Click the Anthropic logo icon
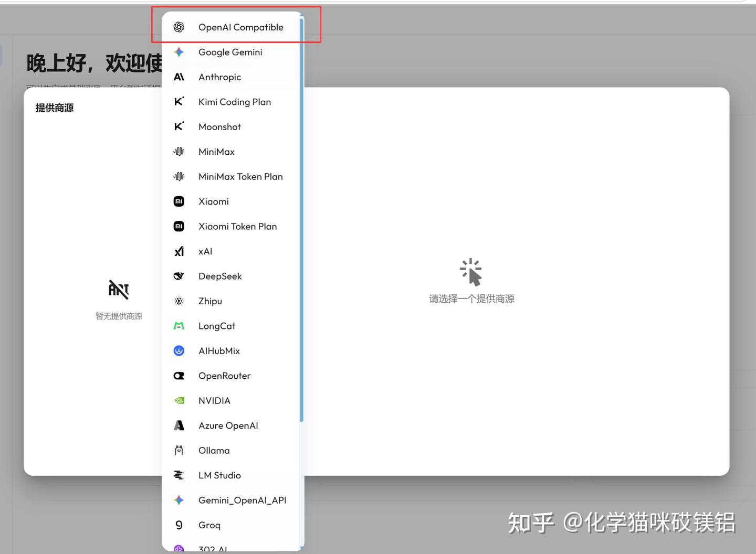Viewport: 756px width, 554px height. 179,77
